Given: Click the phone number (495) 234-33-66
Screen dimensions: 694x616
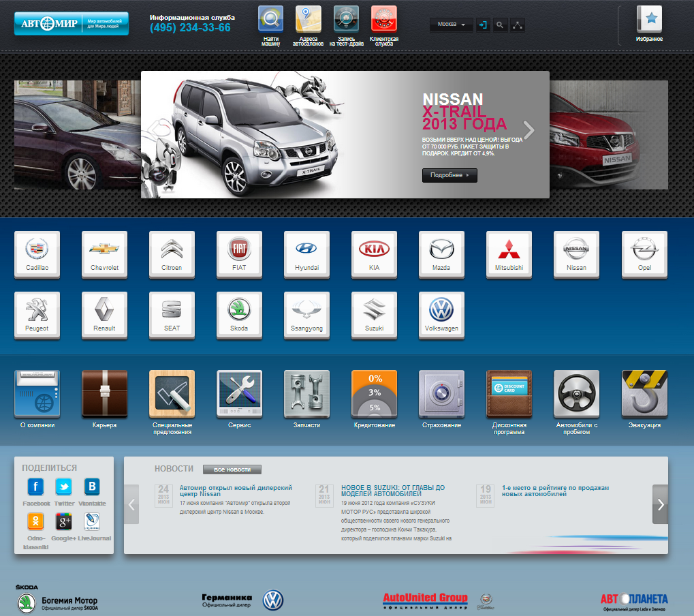Looking at the screenshot, I should tap(190, 28).
